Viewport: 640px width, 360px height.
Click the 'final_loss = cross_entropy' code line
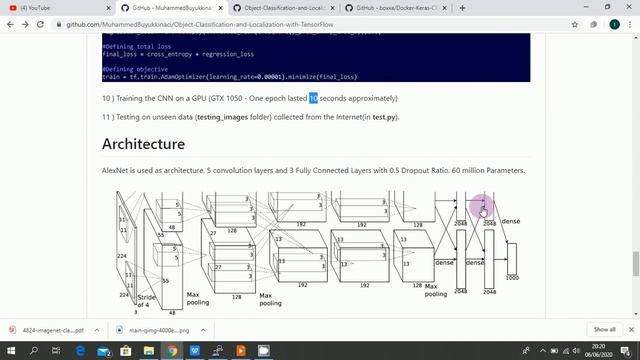pyautogui.click(x=178, y=54)
